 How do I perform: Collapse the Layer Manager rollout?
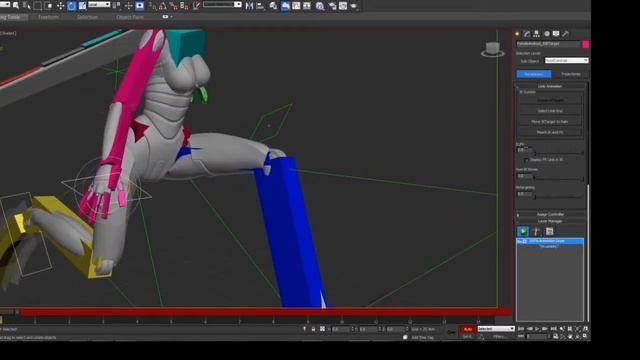pos(550,221)
